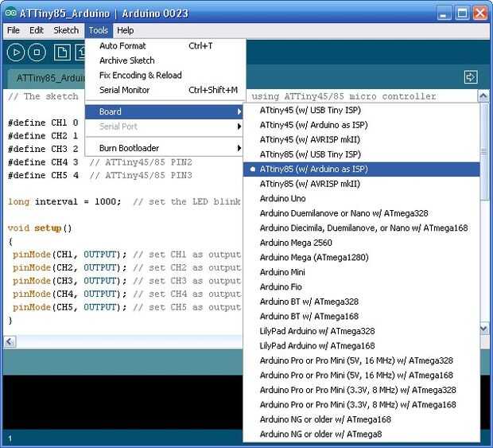
Task: Pick Arduino BT w/ ATmega328
Action: point(362,302)
